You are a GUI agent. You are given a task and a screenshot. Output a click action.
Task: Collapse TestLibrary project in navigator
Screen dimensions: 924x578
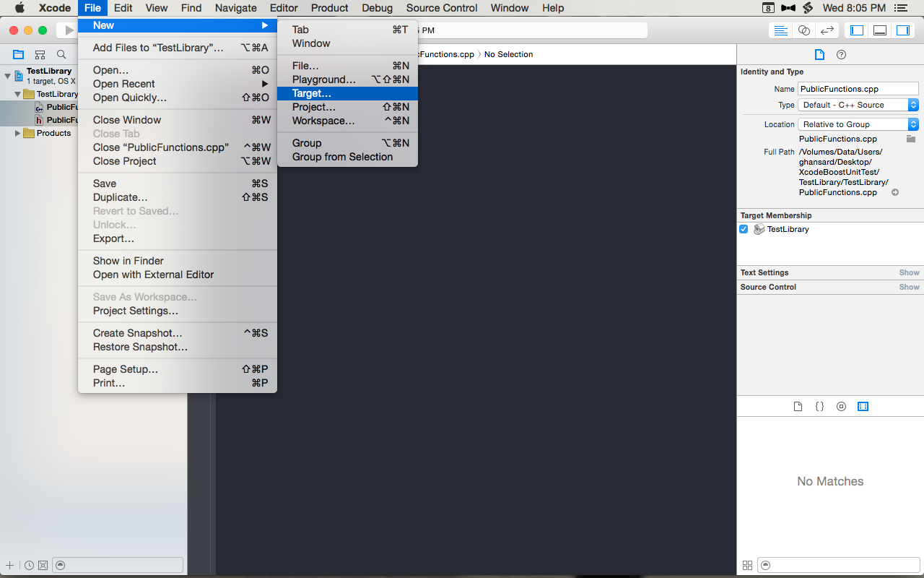click(7, 75)
